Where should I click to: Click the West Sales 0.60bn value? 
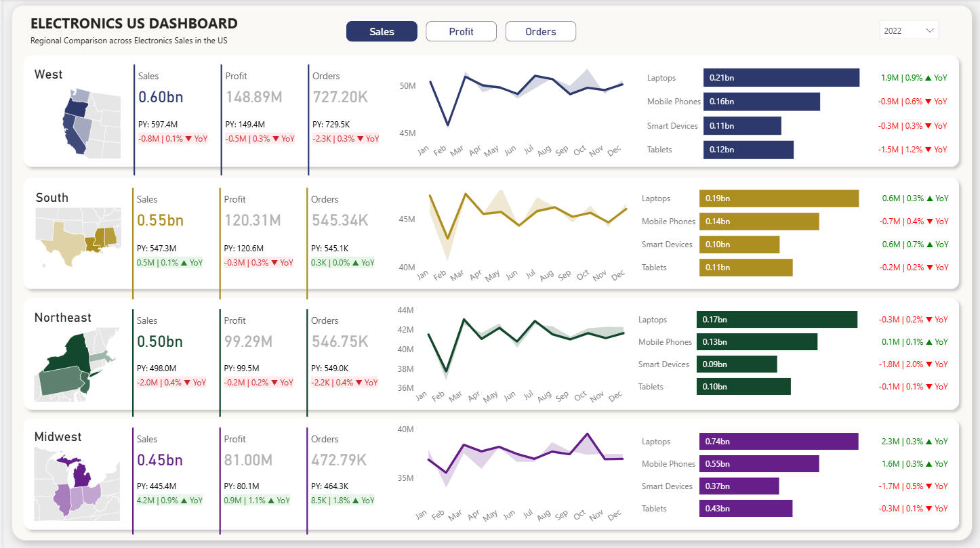pyautogui.click(x=161, y=97)
